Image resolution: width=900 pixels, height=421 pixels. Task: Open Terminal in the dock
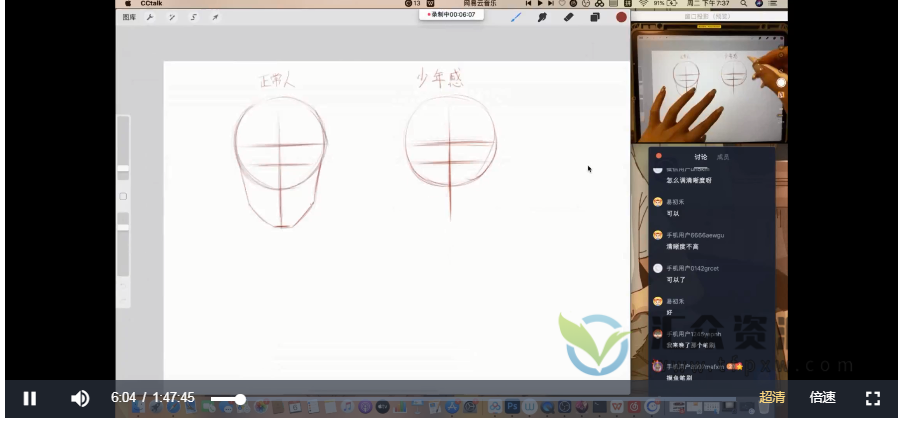point(599,407)
